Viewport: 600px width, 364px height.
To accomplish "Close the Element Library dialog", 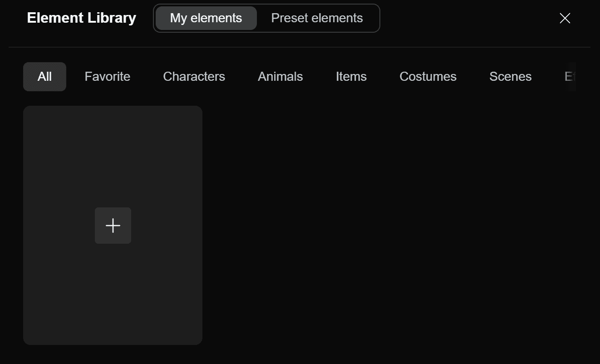I will point(565,18).
